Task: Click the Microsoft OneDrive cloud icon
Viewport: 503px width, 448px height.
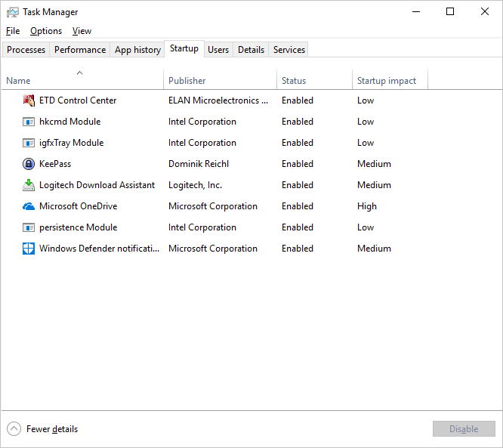Action: point(29,206)
